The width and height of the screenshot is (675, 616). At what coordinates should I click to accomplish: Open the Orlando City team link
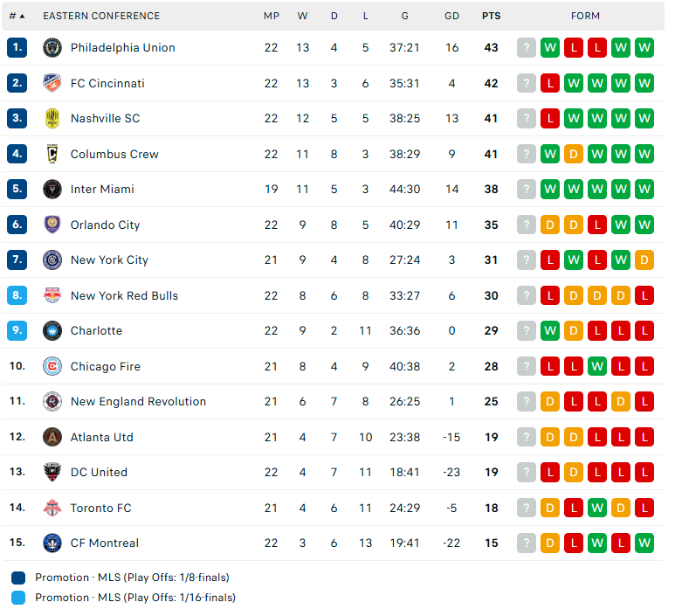105,225
